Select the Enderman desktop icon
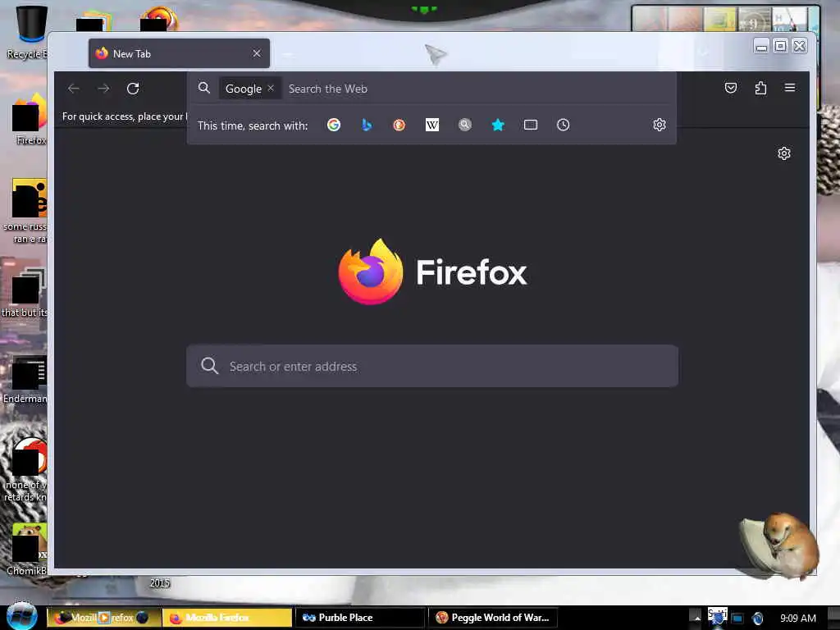Screen dimensions: 840x630 (x=25, y=379)
